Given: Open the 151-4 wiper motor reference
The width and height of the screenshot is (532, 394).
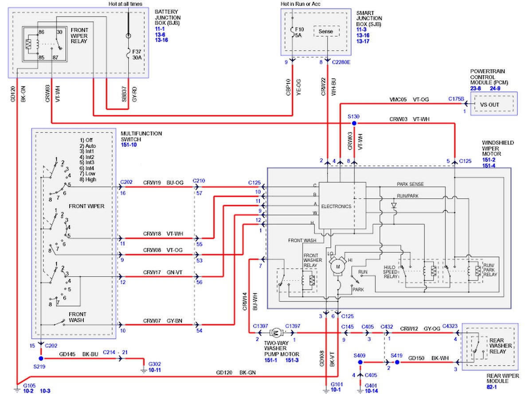Looking at the screenshot, I should point(490,166).
